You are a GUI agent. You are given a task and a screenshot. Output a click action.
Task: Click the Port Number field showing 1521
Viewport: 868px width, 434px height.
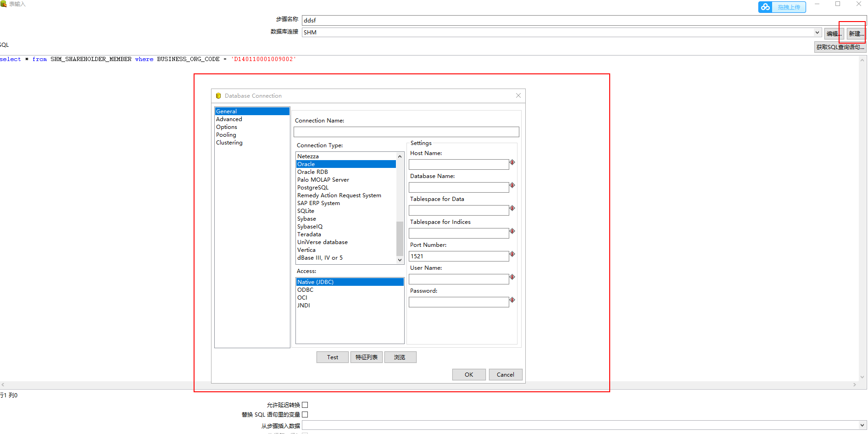[459, 256]
